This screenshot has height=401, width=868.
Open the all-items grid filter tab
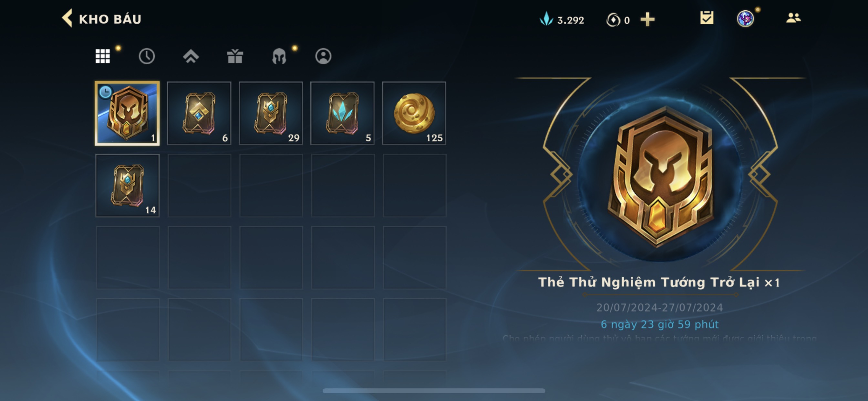[102, 56]
